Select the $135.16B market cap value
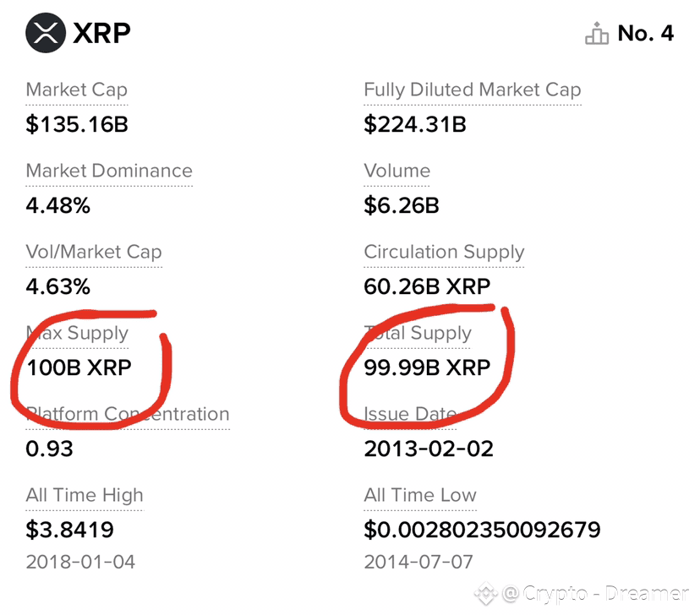This screenshot has width=700, height=615. point(77,124)
